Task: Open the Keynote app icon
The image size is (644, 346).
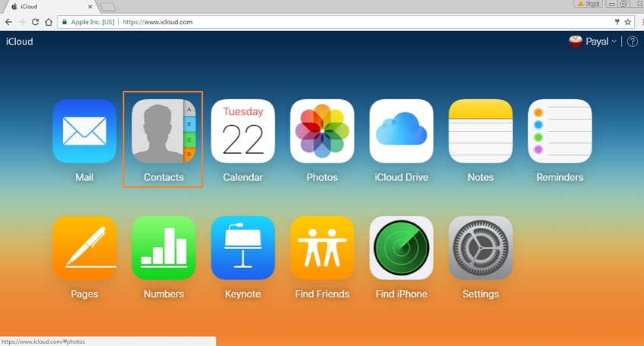Action: point(242,248)
